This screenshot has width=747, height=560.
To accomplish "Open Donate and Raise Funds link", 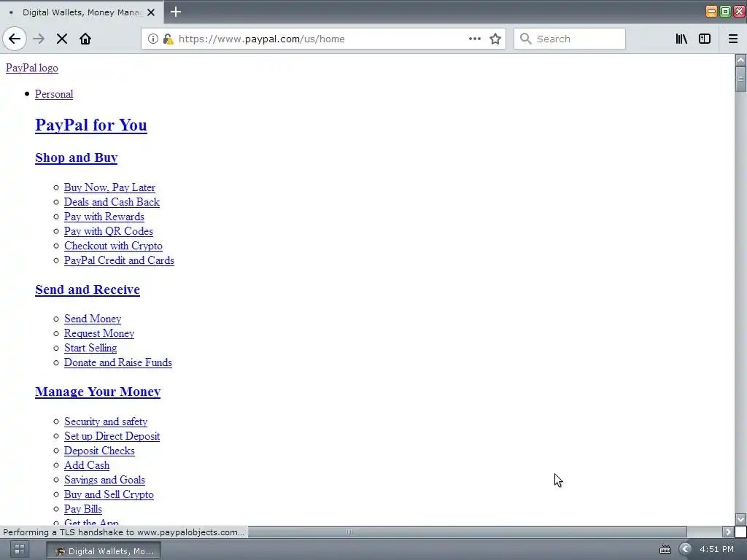I will tap(118, 363).
